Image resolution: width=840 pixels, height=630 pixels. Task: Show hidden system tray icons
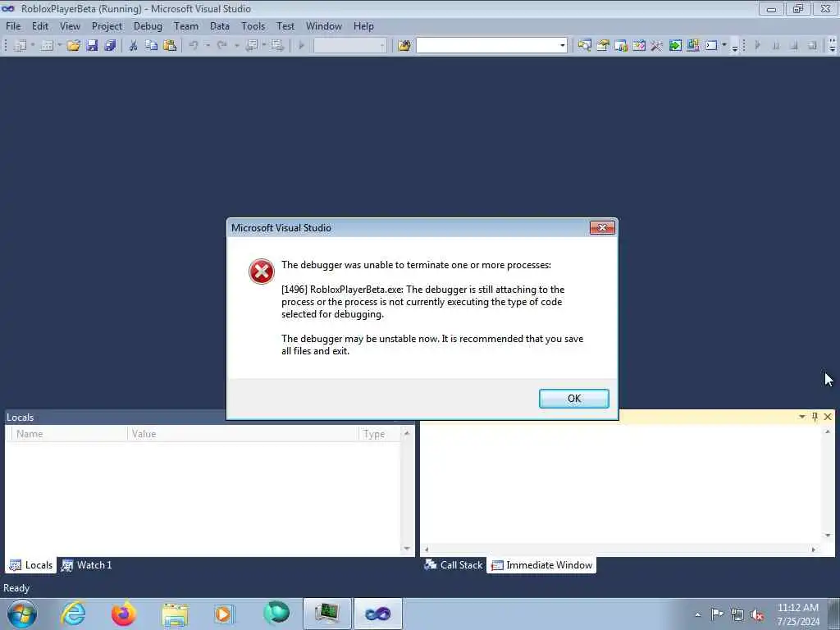coord(697,614)
